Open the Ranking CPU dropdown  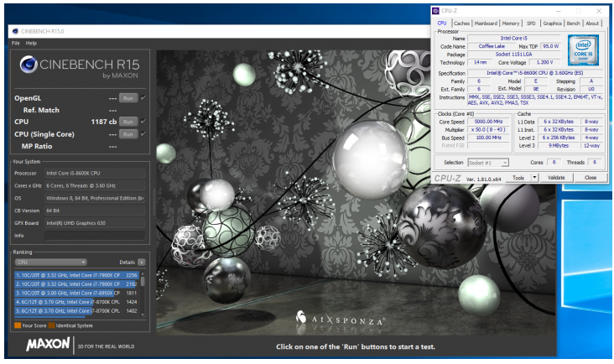click(x=50, y=262)
